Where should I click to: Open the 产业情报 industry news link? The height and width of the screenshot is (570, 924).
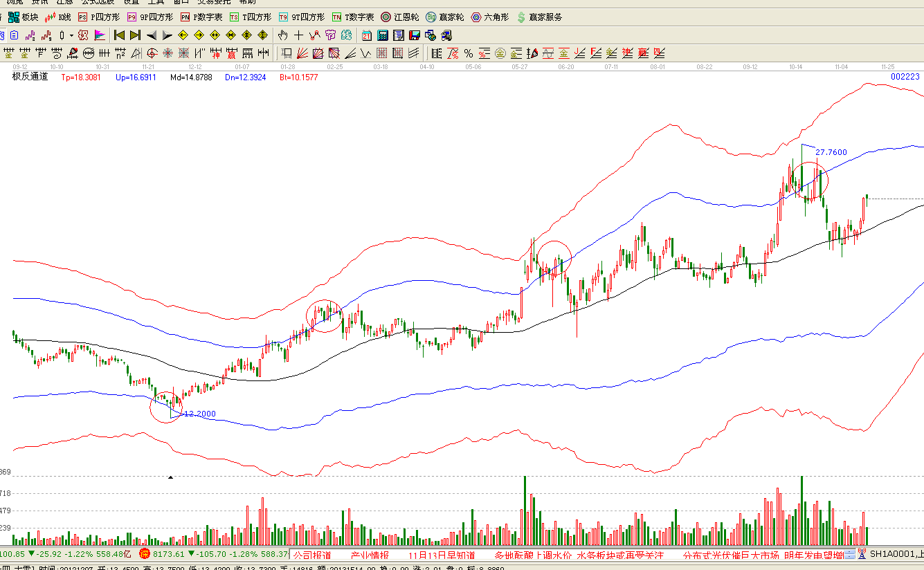pos(370,555)
